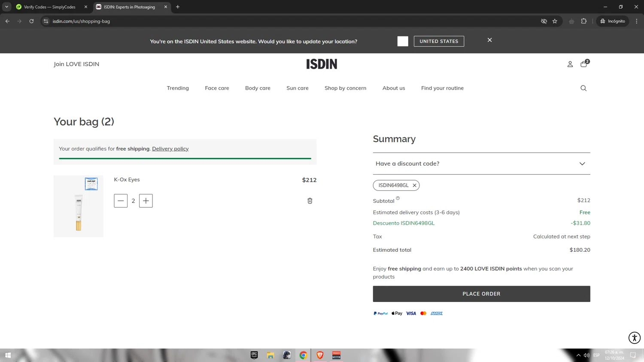644x362 pixels.
Task: Click the white country selector box
Action: point(403,41)
